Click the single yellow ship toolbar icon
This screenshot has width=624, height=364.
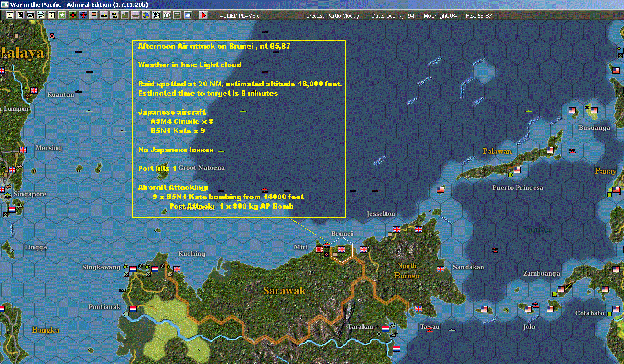coord(104,15)
